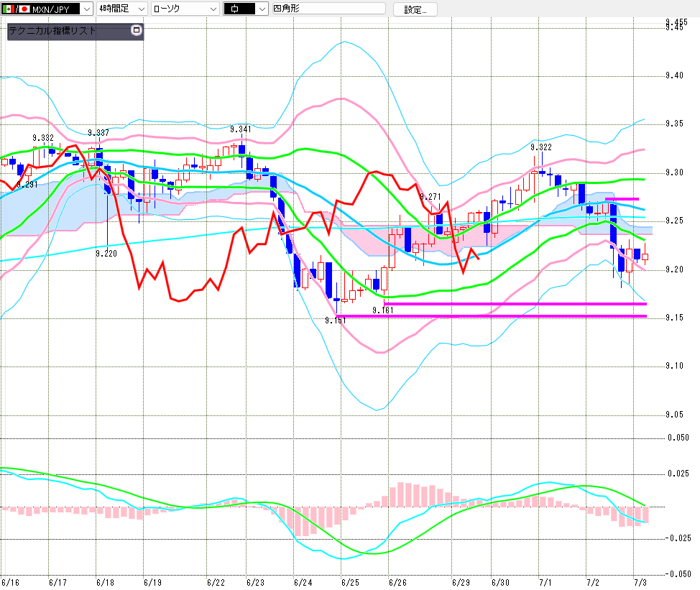
Task: Click the 6/16 date label
Action: (10, 583)
